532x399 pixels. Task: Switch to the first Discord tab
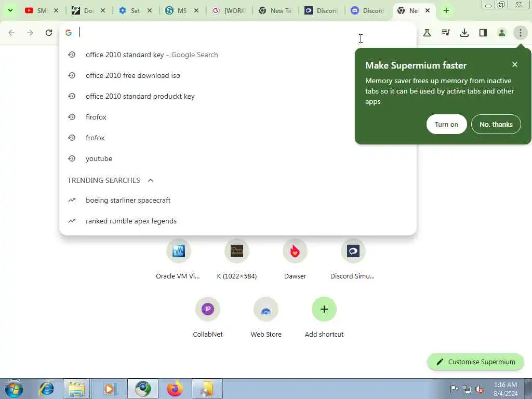click(322, 10)
